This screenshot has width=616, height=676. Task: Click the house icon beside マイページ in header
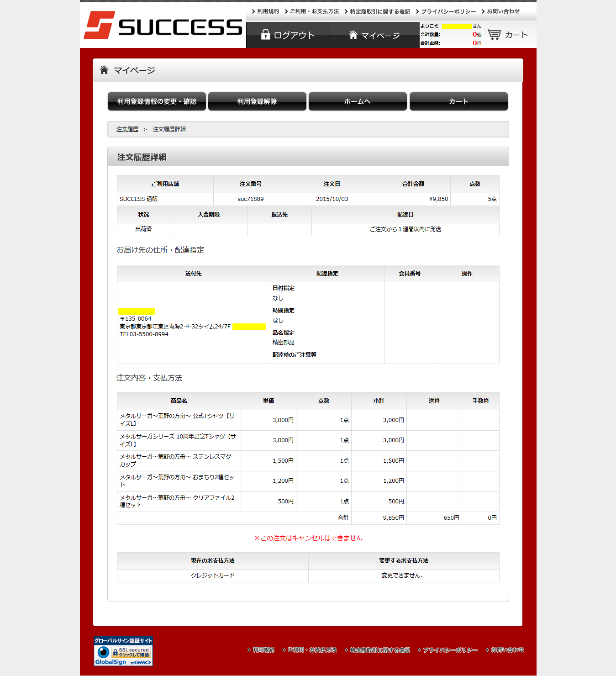point(353,35)
